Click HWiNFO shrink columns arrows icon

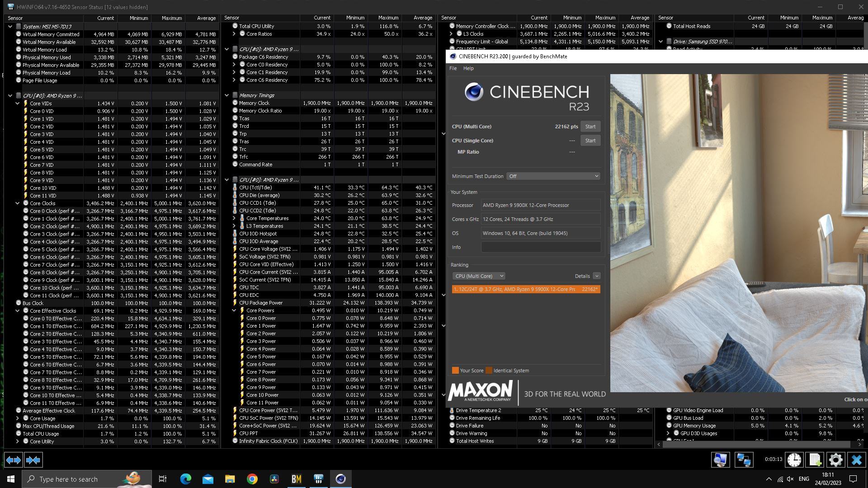[33, 460]
